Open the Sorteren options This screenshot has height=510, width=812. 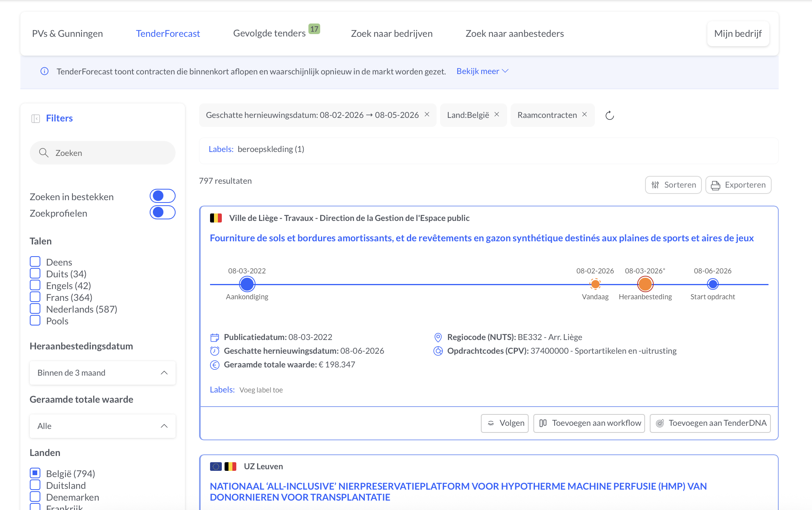click(673, 184)
